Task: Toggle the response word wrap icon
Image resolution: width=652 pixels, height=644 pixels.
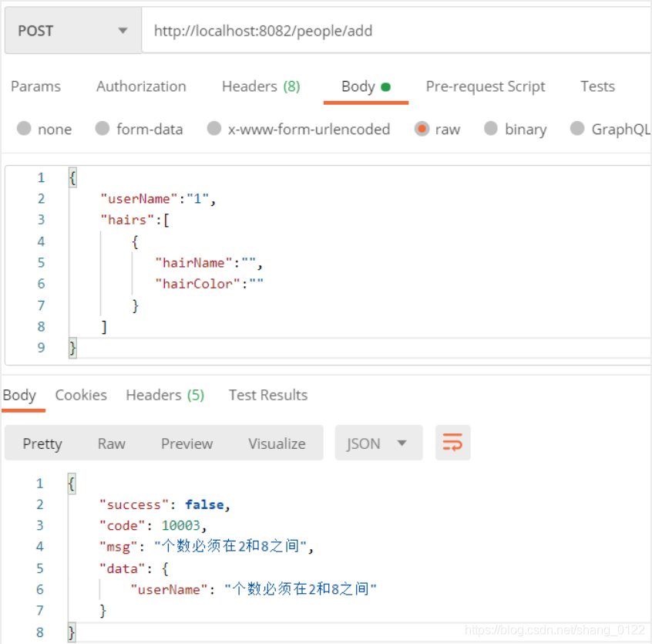Action: (452, 442)
